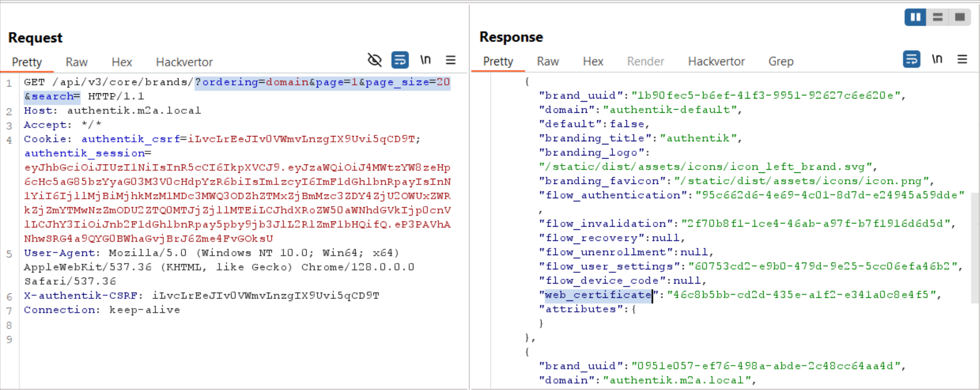
Task: Click the flow_recovery null line
Action: 612,238
